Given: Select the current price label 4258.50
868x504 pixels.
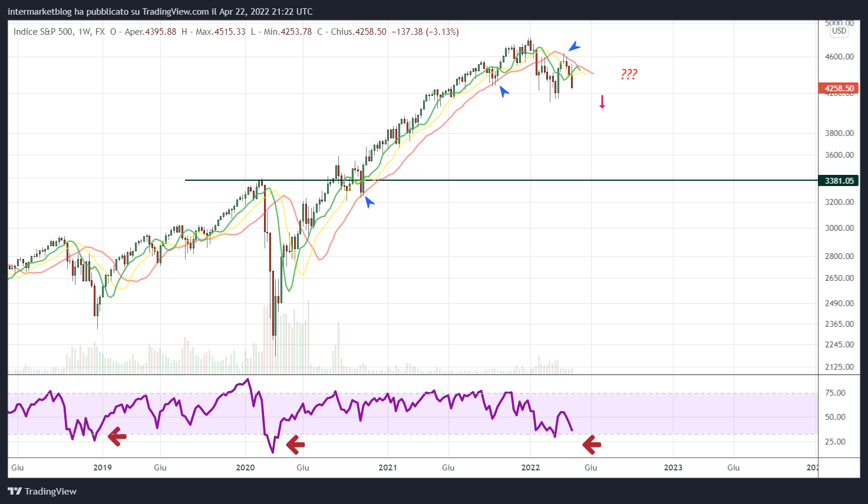Looking at the screenshot, I should (839, 88).
